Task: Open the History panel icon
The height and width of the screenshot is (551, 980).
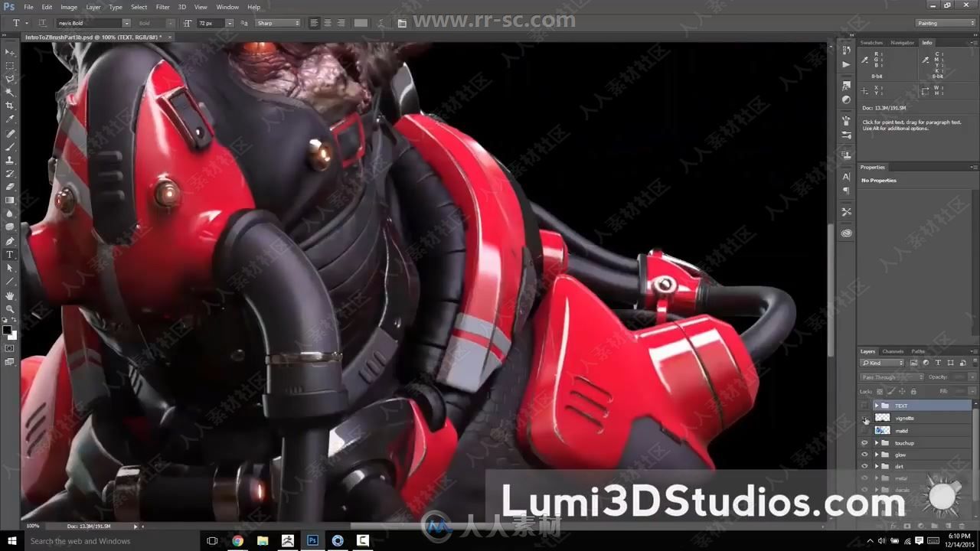Action: 846,51
